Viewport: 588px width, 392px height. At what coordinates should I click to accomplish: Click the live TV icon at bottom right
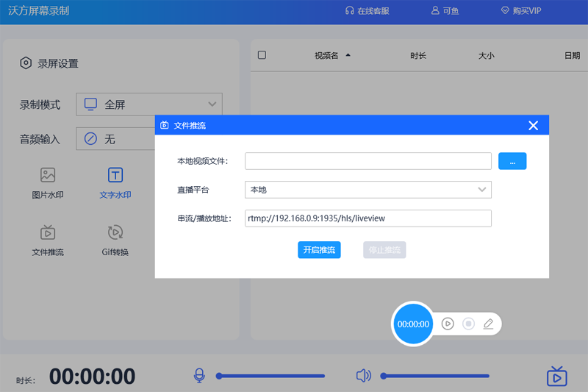click(x=557, y=377)
